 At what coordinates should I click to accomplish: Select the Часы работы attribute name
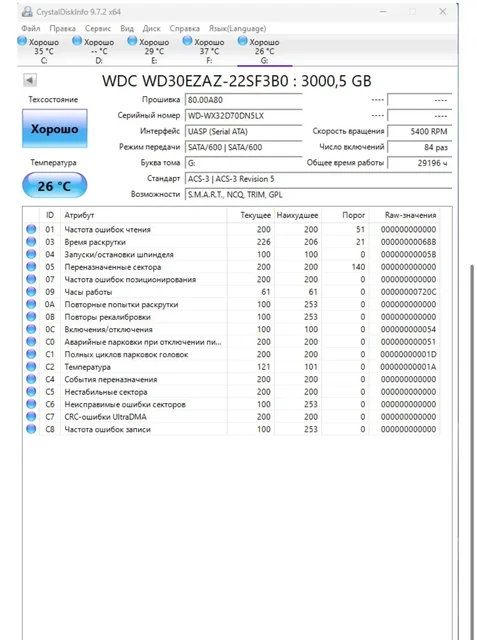88,292
